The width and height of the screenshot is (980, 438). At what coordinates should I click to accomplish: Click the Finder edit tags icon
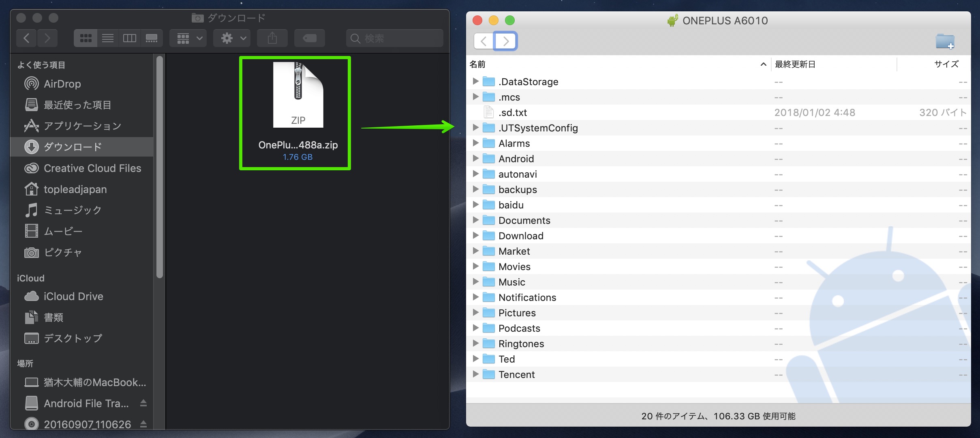310,39
